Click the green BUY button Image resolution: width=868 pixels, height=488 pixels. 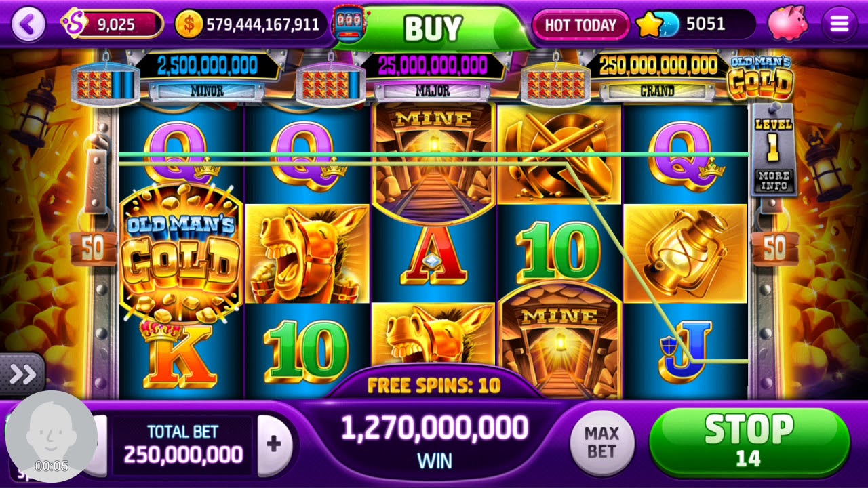[434, 28]
